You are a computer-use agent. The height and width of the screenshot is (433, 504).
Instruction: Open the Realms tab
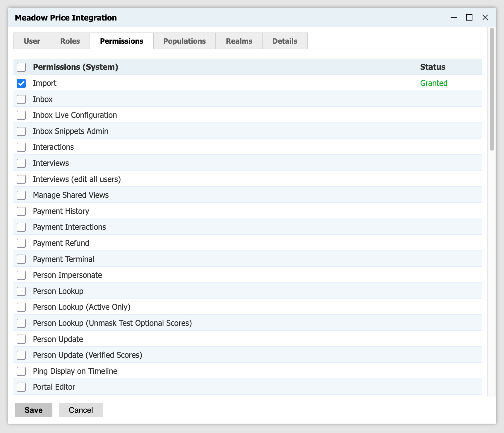tap(239, 41)
